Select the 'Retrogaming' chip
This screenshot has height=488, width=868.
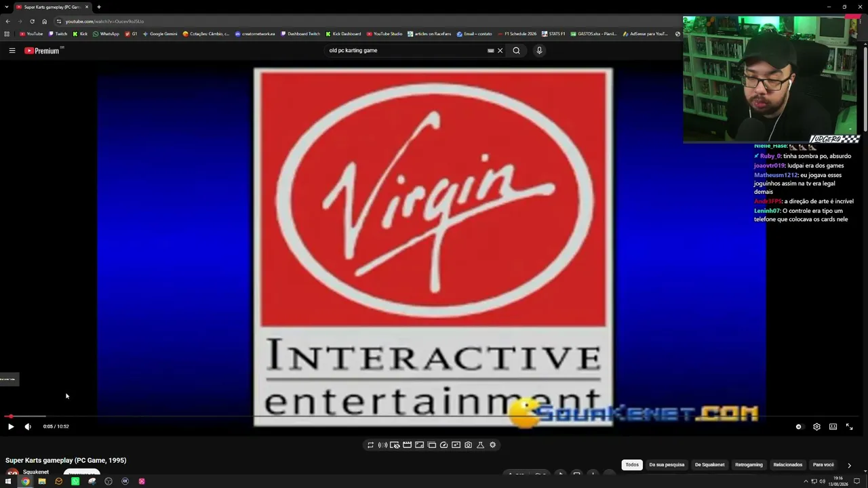(x=749, y=465)
